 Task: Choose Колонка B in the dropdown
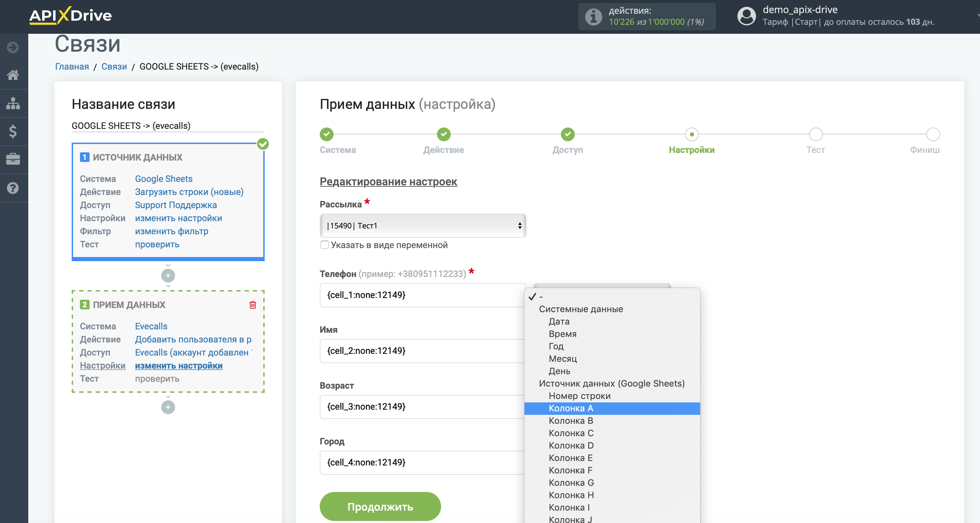tap(612, 421)
